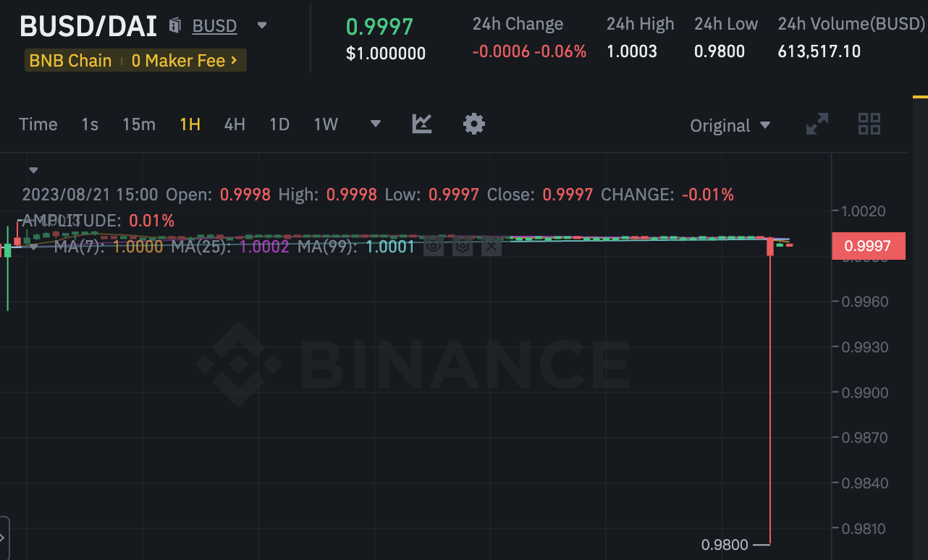Click the token info icon beside BUSD/DAI
Screen dimensions: 928x560
point(174,25)
